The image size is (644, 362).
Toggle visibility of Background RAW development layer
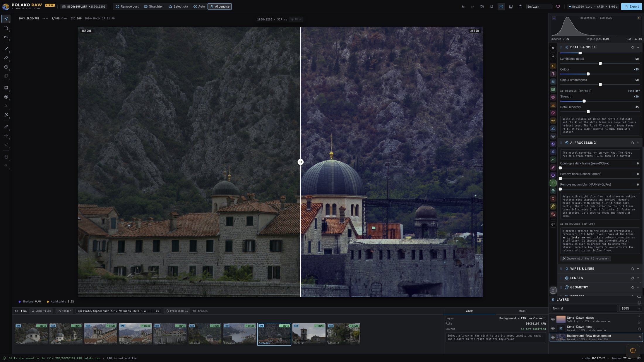553,337
